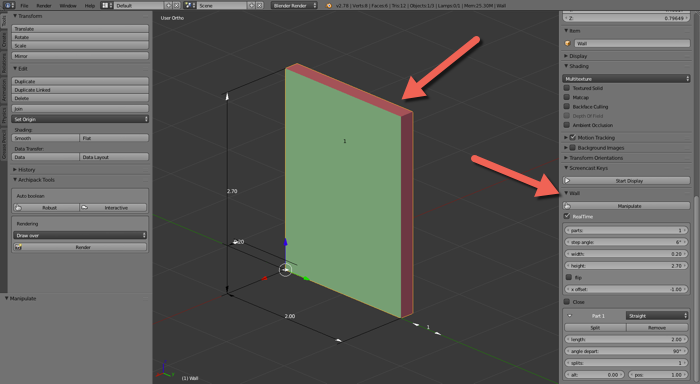The height and width of the screenshot is (384, 700).
Task: Add a new screen layout with plus icon
Action: point(168,5)
